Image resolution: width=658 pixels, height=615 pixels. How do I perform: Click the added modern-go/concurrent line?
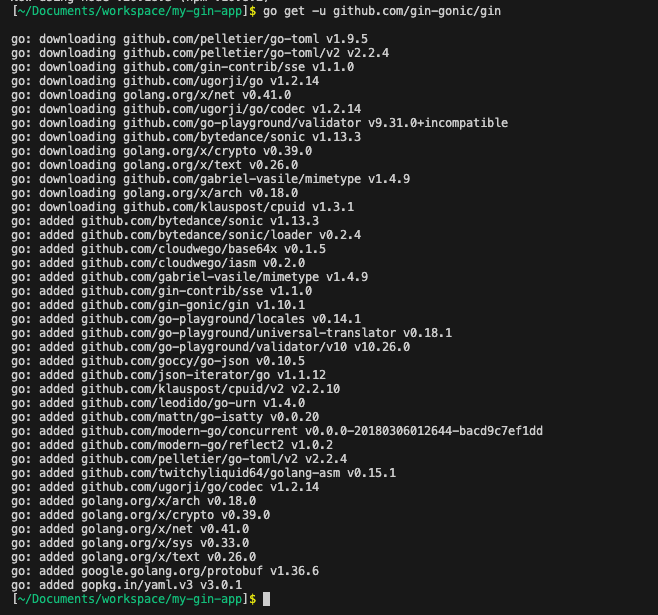[277, 431]
